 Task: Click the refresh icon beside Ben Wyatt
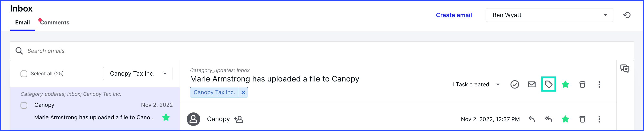[x=627, y=15]
